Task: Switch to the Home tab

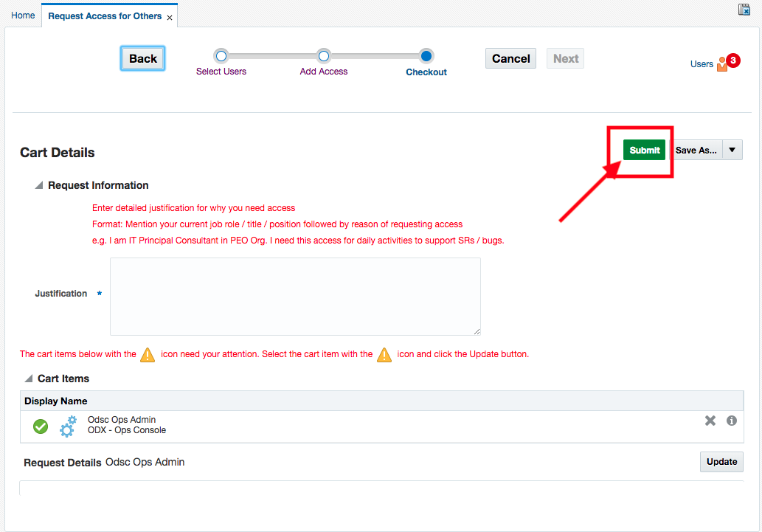Action: pos(23,15)
